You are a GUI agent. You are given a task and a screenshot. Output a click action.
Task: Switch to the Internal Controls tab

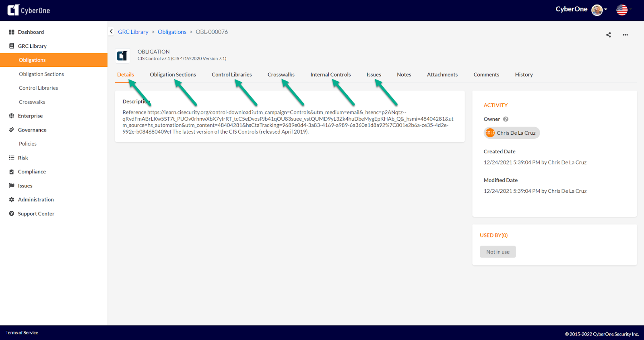[330, 75]
